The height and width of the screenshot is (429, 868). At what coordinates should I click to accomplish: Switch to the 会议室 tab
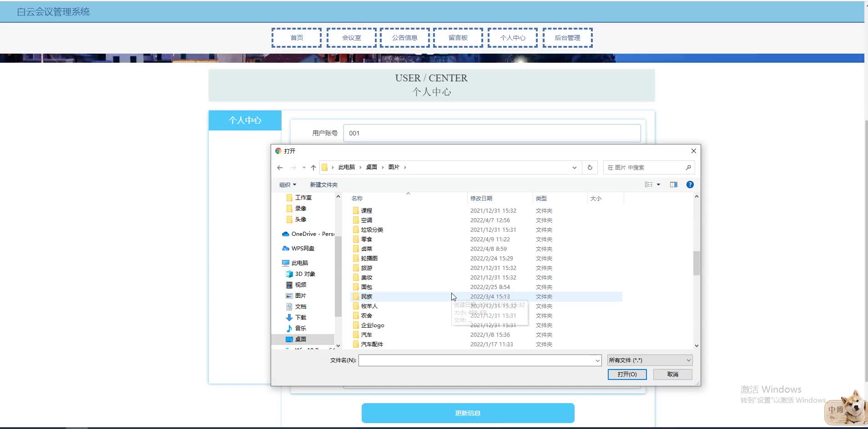click(351, 37)
